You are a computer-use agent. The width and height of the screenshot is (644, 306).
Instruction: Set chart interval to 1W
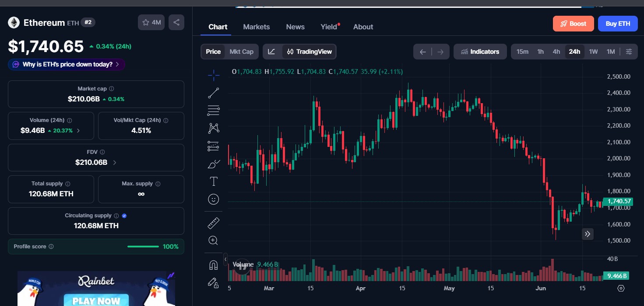tap(593, 52)
